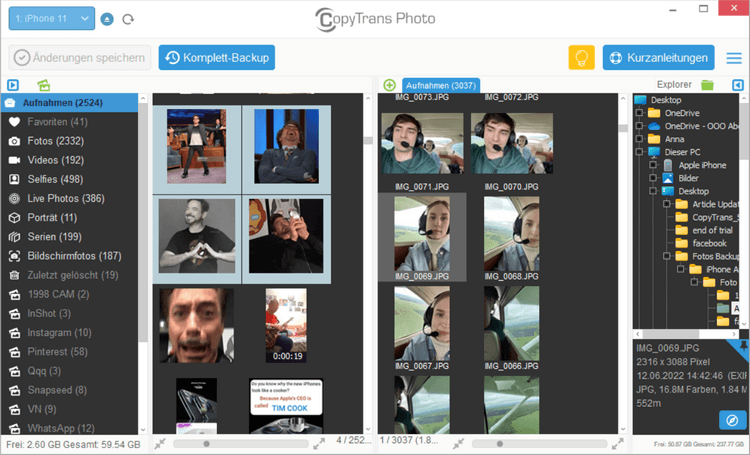Click the Porträt cube icon
The width and height of the screenshot is (750, 455).
click(x=14, y=217)
